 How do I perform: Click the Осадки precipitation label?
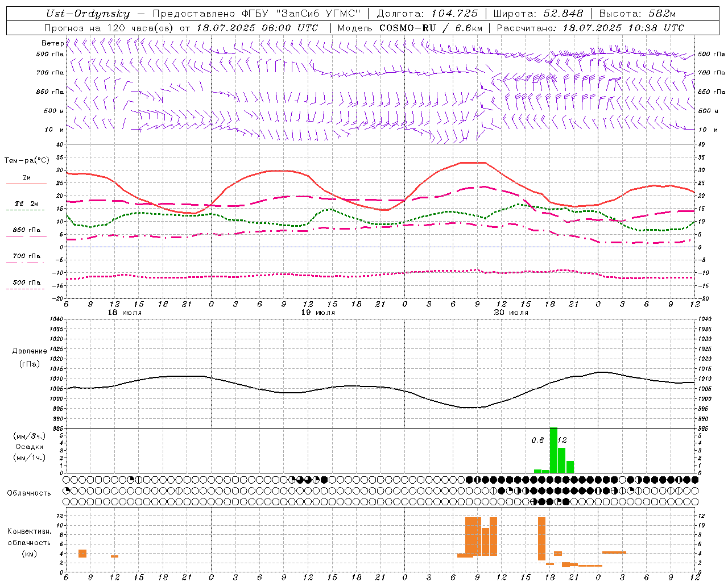tap(29, 447)
